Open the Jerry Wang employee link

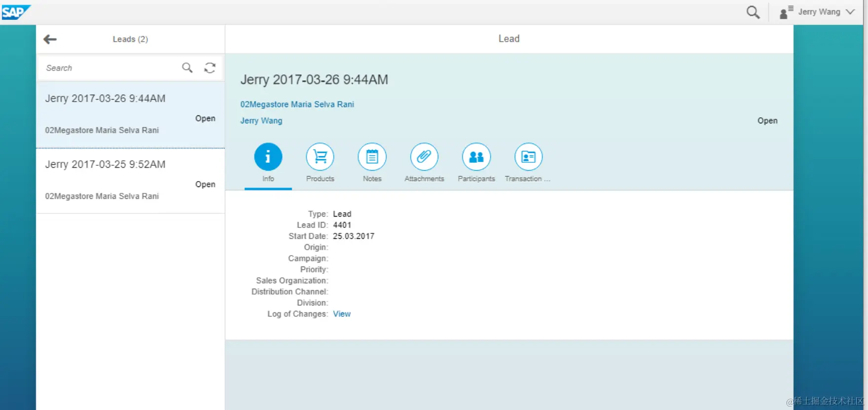(x=261, y=121)
